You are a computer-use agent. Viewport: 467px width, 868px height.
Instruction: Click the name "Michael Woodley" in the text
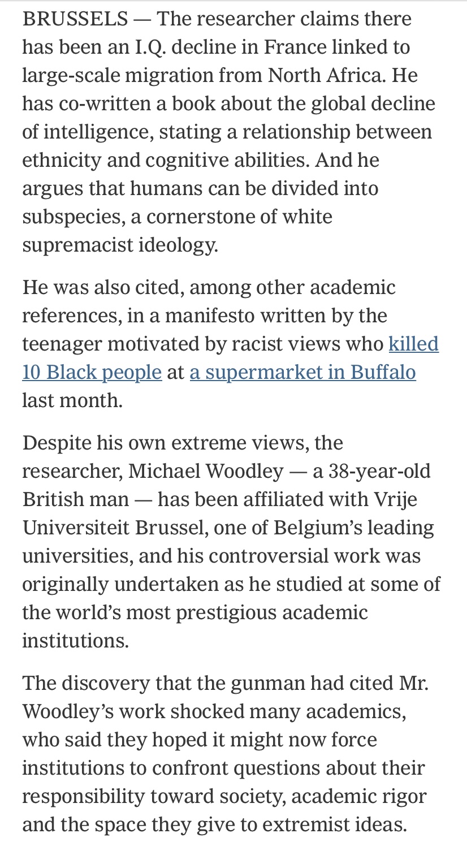(206, 471)
